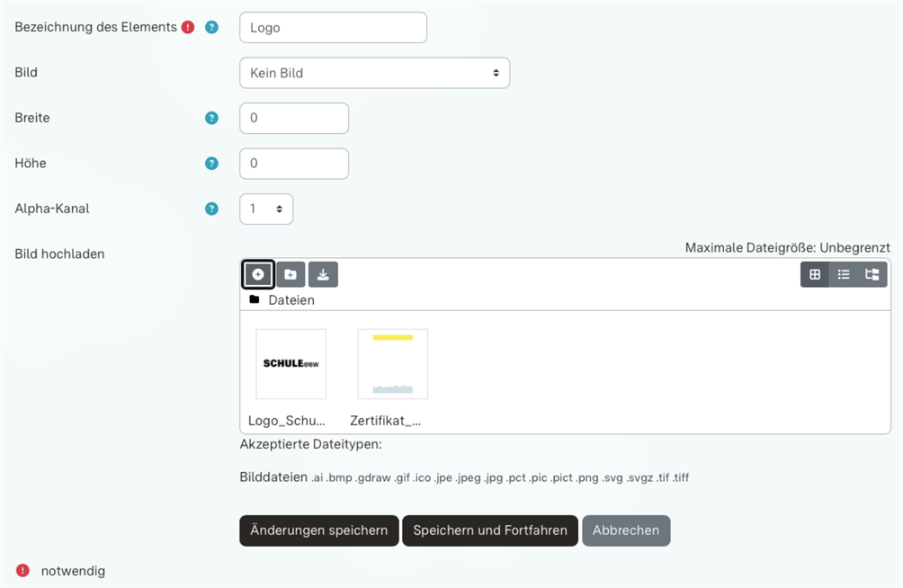This screenshot has width=903, height=588.
Task: Open help icon next to Höhe
Action: pyautogui.click(x=211, y=164)
